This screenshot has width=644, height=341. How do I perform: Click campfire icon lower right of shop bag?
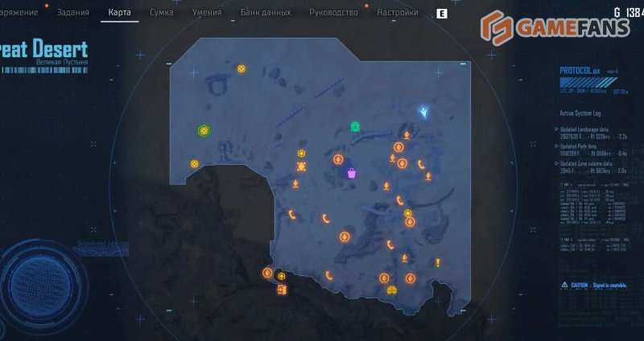tap(386, 187)
